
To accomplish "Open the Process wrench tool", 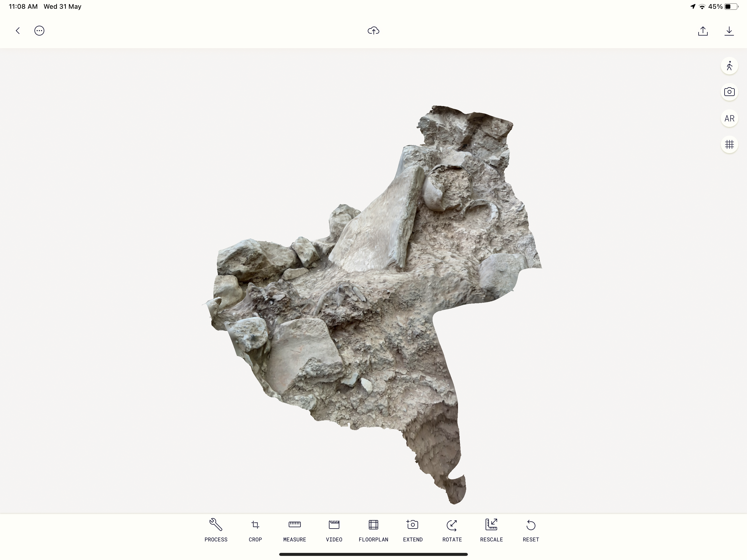I will click(216, 530).
